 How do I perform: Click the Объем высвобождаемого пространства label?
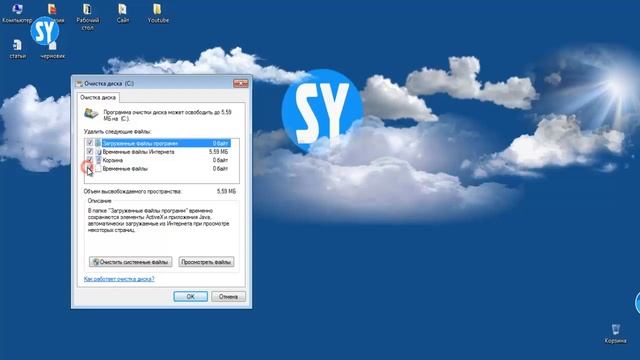[133, 191]
